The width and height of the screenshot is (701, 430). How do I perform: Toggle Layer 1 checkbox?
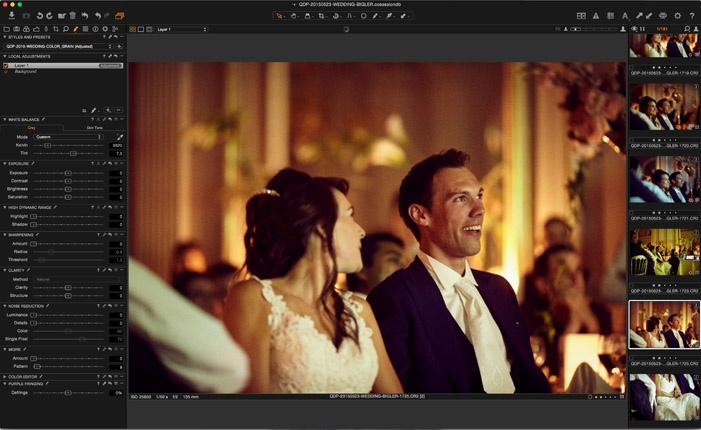point(6,66)
